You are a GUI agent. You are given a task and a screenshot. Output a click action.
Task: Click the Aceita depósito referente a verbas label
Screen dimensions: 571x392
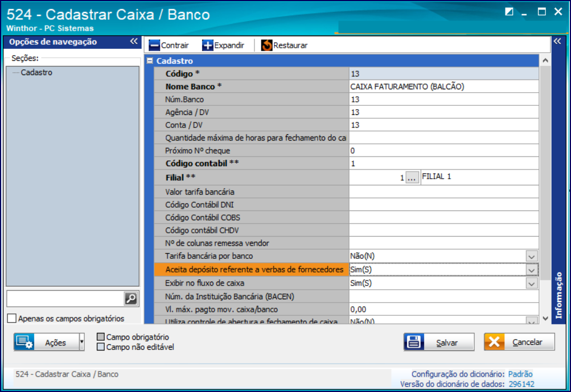[254, 270]
